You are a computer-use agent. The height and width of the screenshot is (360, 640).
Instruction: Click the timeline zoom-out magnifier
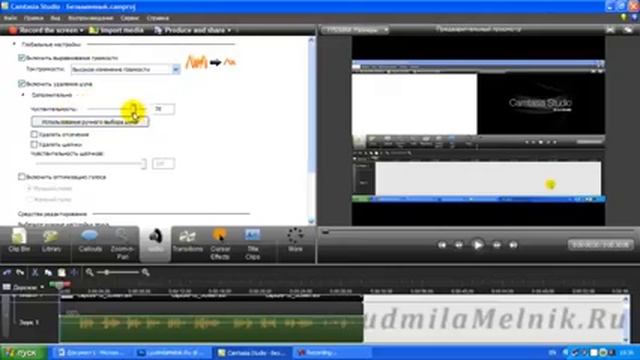pyautogui.click(x=89, y=272)
